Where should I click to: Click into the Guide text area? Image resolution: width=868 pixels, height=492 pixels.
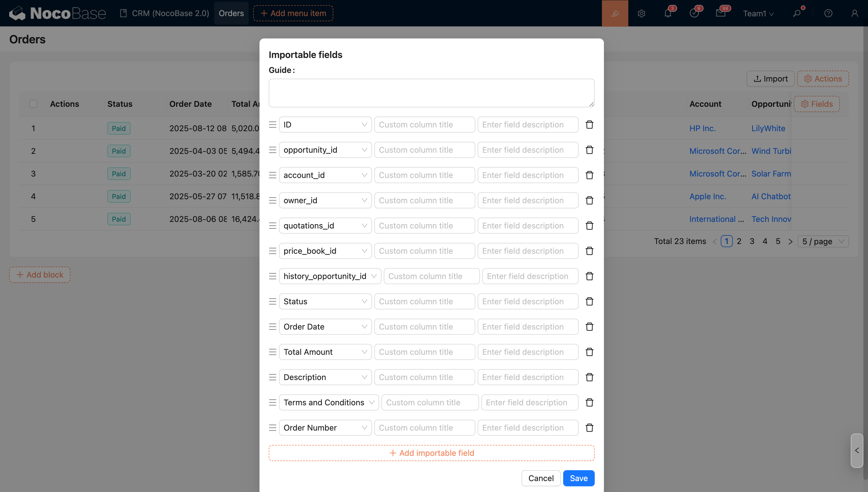[431, 93]
